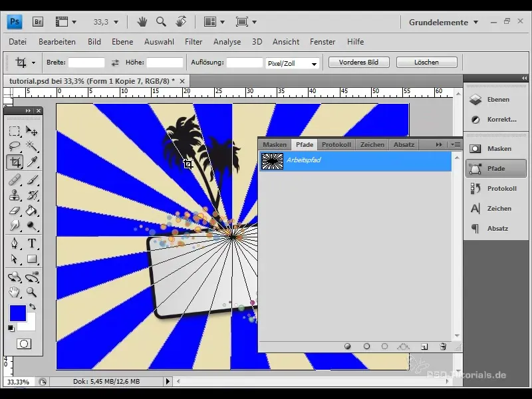Select the Pen tool
The height and width of the screenshot is (399, 532).
pyautogui.click(x=14, y=243)
